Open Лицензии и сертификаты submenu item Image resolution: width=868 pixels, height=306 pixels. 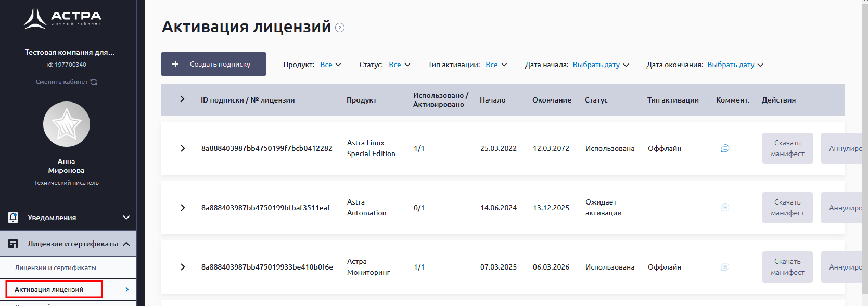tap(55, 267)
